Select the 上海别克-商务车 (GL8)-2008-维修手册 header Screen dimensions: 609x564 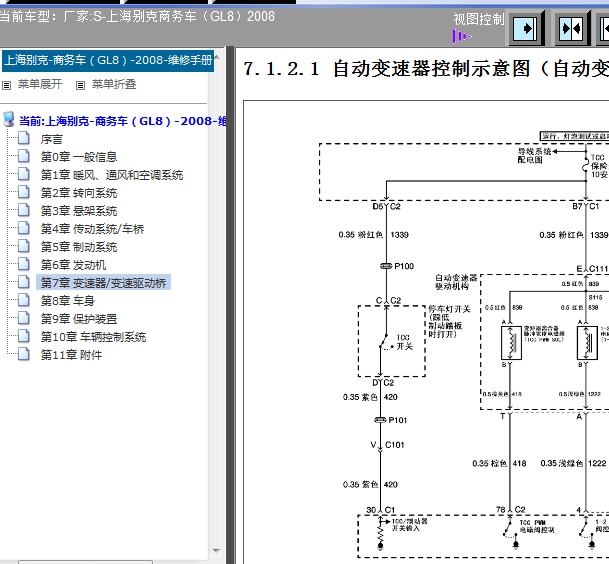(108, 61)
